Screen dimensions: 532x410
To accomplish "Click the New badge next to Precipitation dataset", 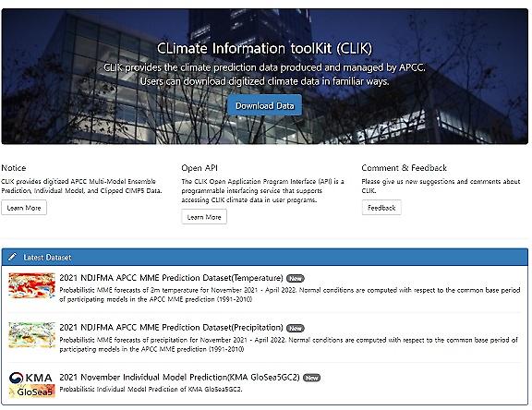I will 296,328.
